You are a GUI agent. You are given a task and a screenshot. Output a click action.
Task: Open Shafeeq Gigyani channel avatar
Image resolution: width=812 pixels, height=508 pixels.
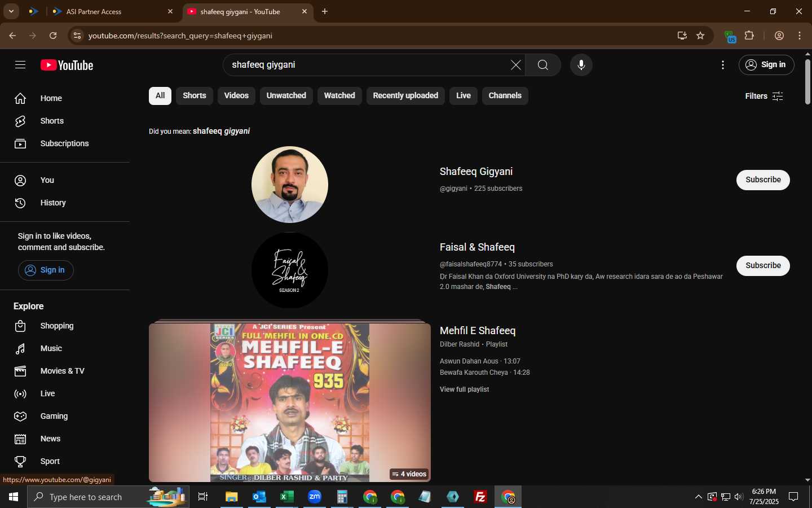tap(290, 185)
